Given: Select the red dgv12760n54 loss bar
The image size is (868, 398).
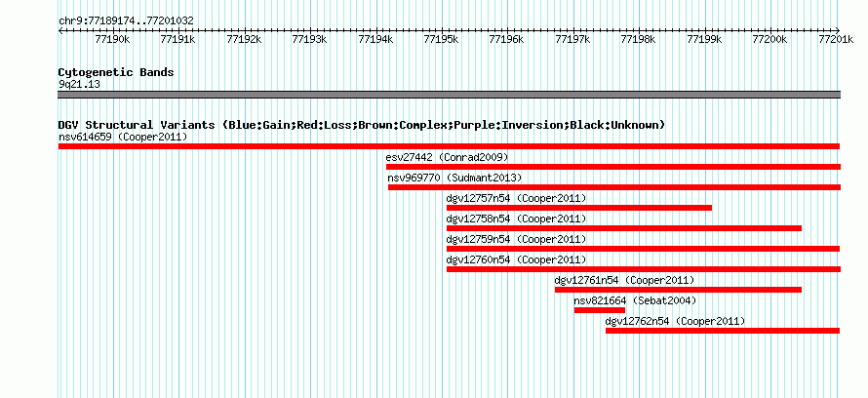Looking at the screenshot, I should (644, 269).
